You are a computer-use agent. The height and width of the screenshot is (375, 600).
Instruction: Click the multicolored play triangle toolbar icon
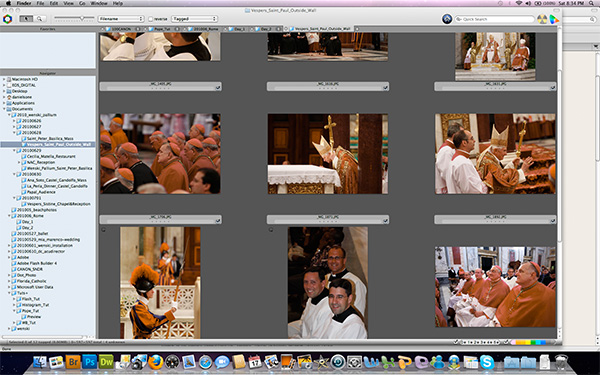tap(554, 19)
